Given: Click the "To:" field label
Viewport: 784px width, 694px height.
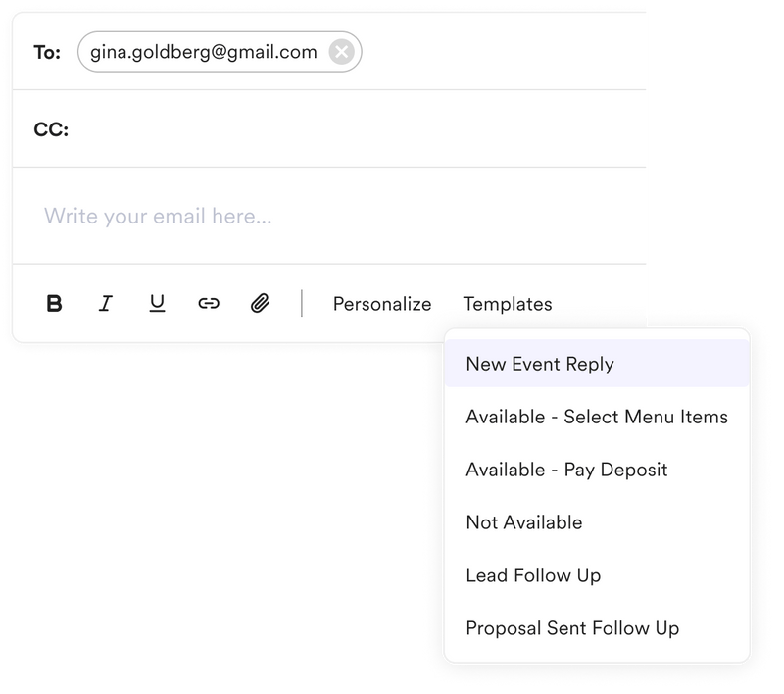Looking at the screenshot, I should point(47,52).
